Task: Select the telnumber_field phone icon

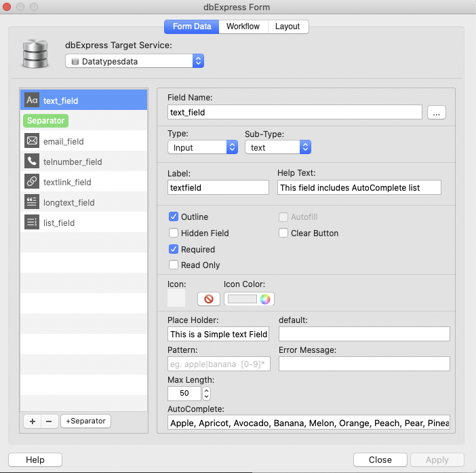Action: pyautogui.click(x=32, y=162)
